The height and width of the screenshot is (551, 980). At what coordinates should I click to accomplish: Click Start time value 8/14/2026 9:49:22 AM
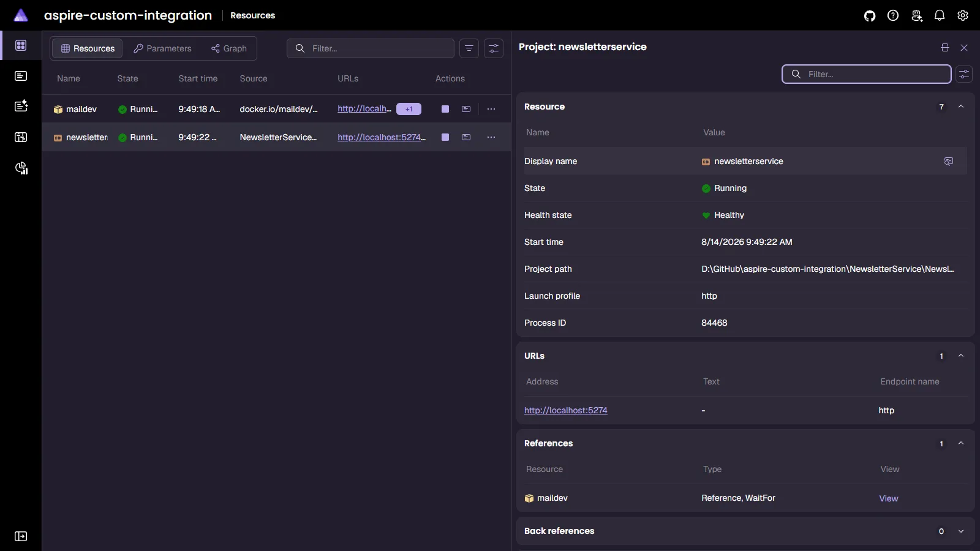point(747,242)
